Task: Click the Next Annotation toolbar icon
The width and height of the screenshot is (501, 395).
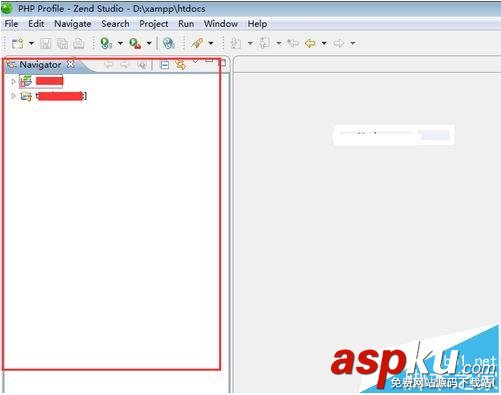Action: (x=236, y=43)
